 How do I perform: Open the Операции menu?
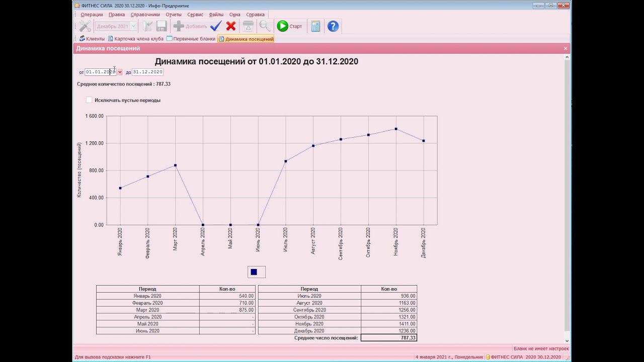pos(92,15)
